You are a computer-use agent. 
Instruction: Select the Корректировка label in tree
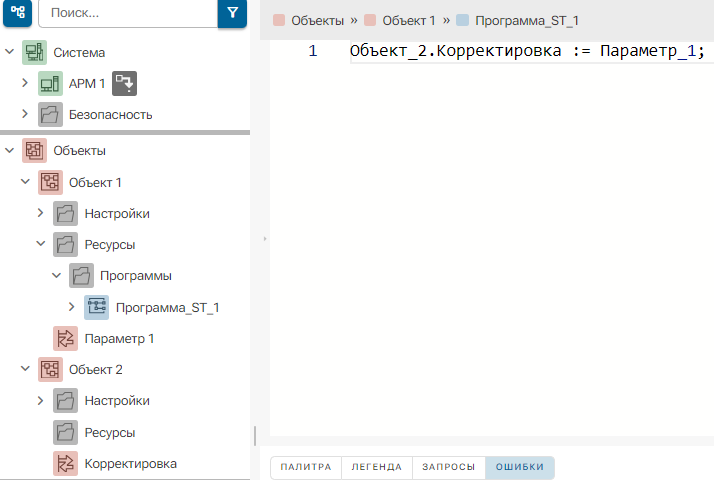click(x=131, y=464)
